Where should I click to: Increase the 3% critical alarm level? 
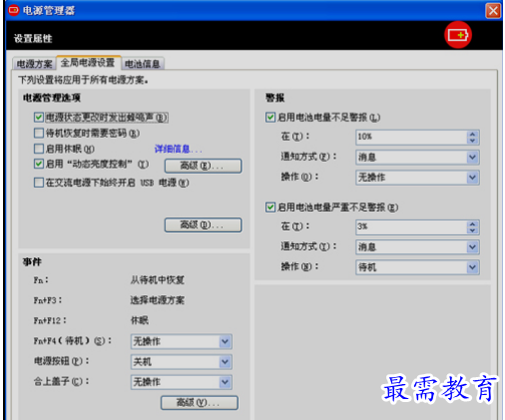(x=473, y=223)
